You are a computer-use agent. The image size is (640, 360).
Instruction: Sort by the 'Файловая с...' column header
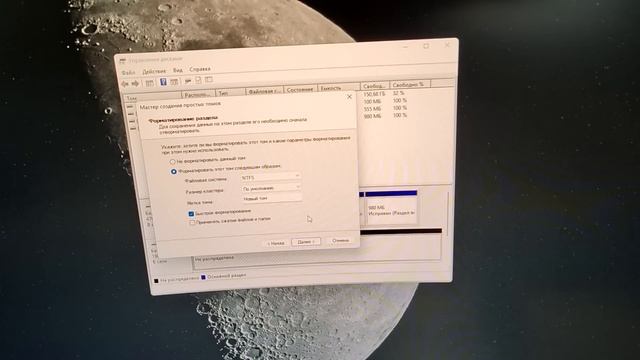point(264,91)
